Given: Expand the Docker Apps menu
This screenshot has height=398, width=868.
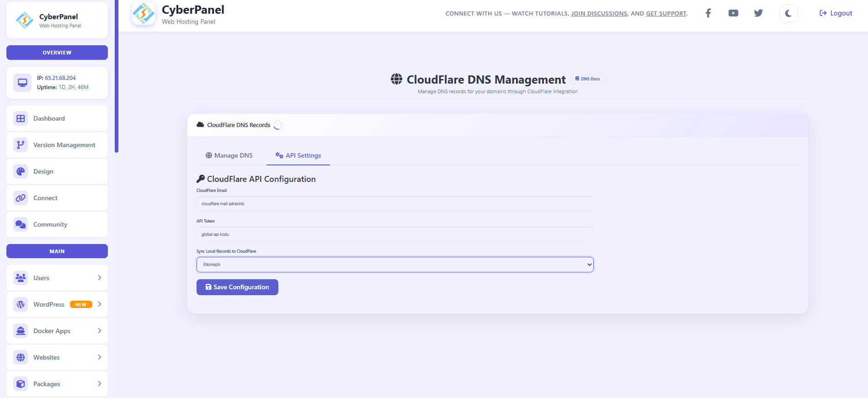Looking at the screenshot, I should pyautogui.click(x=57, y=331).
